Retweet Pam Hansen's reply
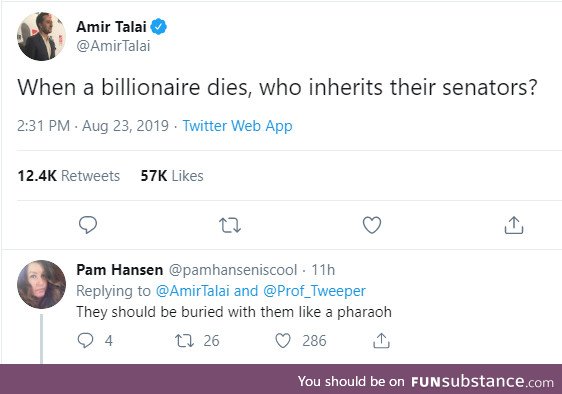562x394 pixels. [x=184, y=341]
